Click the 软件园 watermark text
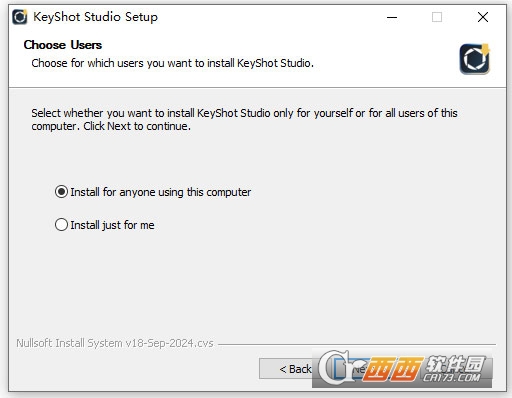The image size is (512, 398). click(x=455, y=363)
